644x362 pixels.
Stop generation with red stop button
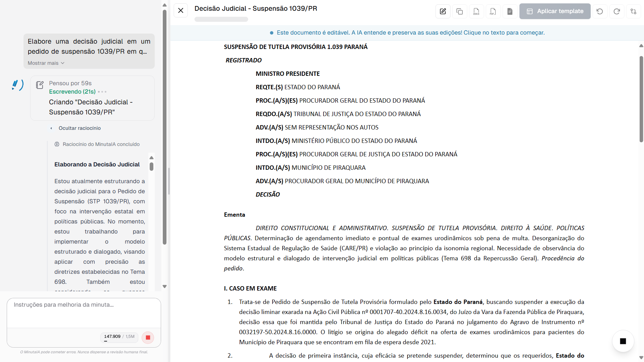coord(148,338)
